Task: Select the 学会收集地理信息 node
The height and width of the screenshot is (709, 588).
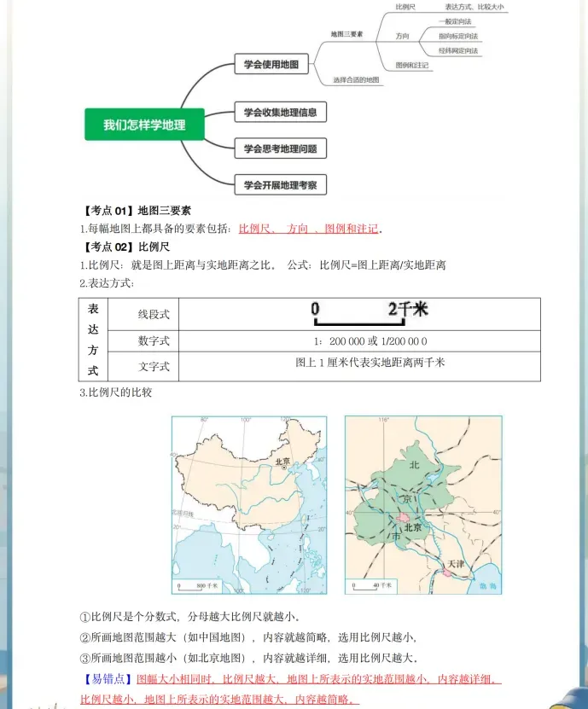Action: coord(281,112)
